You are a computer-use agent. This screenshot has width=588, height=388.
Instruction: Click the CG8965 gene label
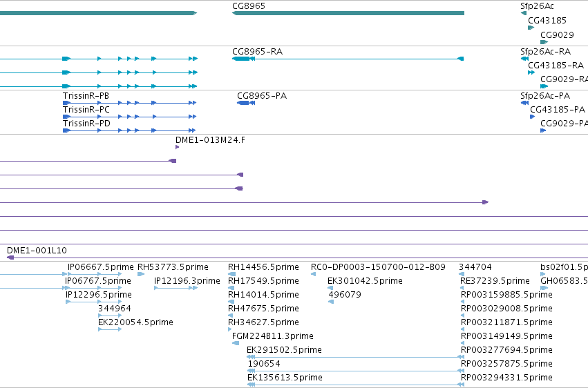coord(249,6)
